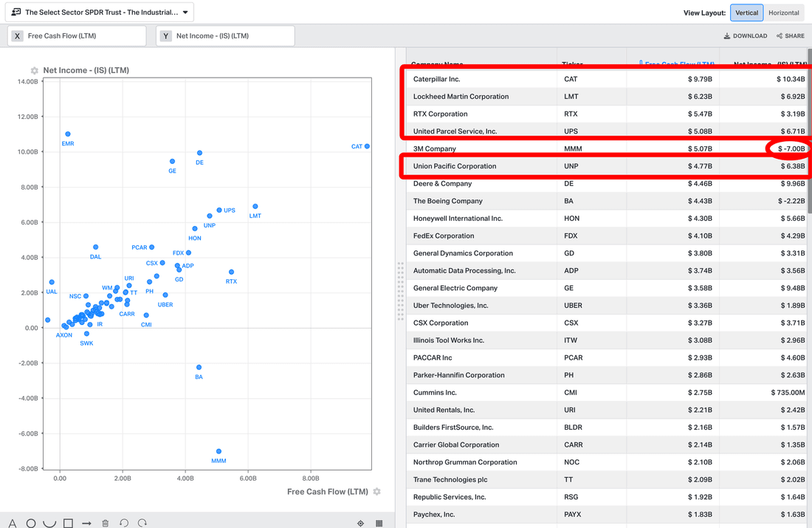Click the DE data point on chart

click(199, 153)
